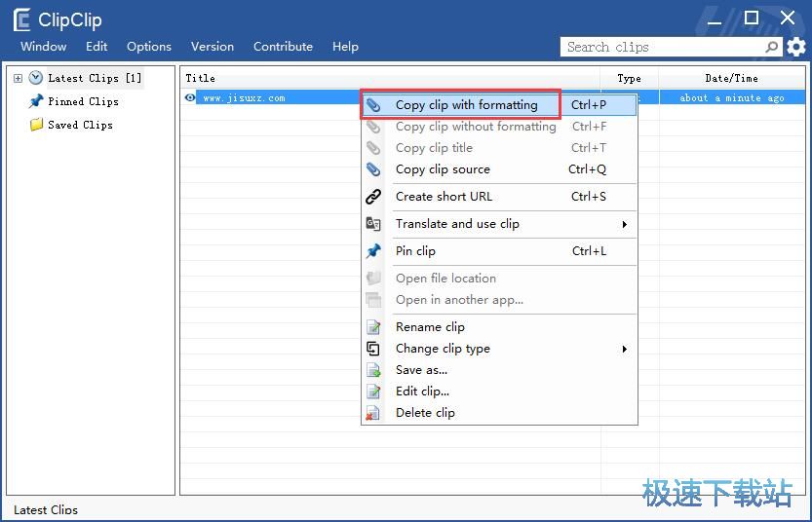Sort by the Type column header
Image resolution: width=812 pixels, height=522 pixels.
[629, 78]
